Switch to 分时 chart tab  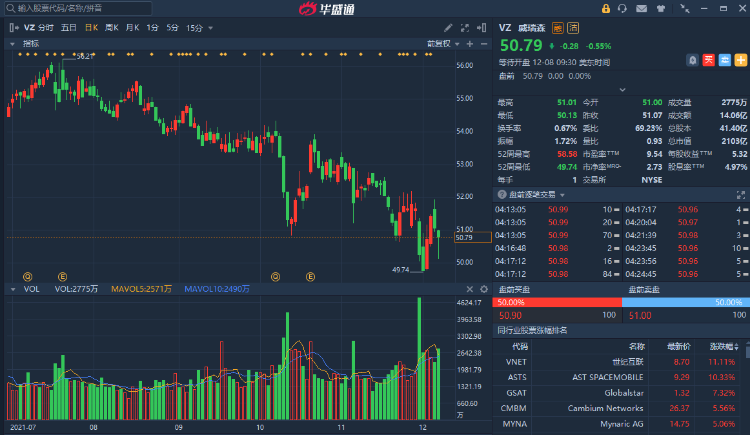(x=46, y=28)
